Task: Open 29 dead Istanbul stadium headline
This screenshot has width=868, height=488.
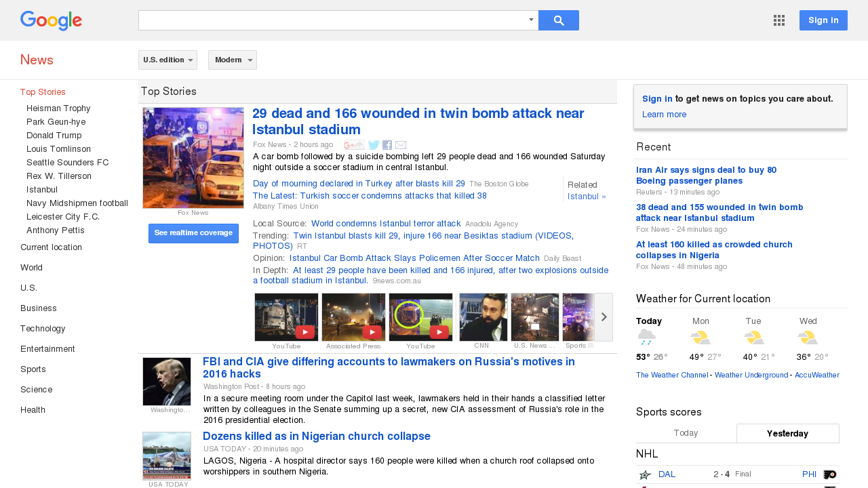Action: point(418,121)
